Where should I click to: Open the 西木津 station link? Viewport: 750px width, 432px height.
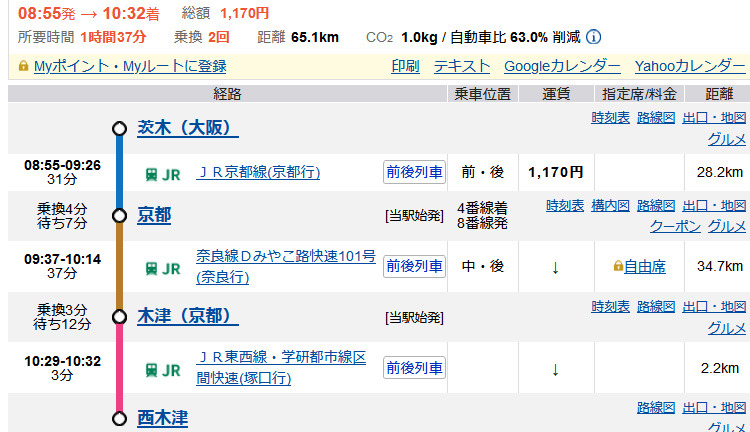[x=163, y=418]
